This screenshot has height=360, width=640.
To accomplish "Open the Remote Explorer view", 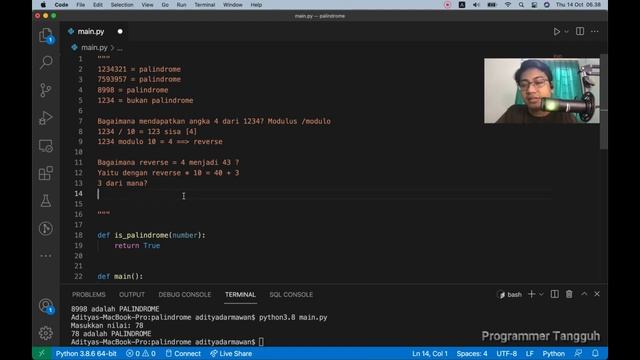I will (x=46, y=146).
